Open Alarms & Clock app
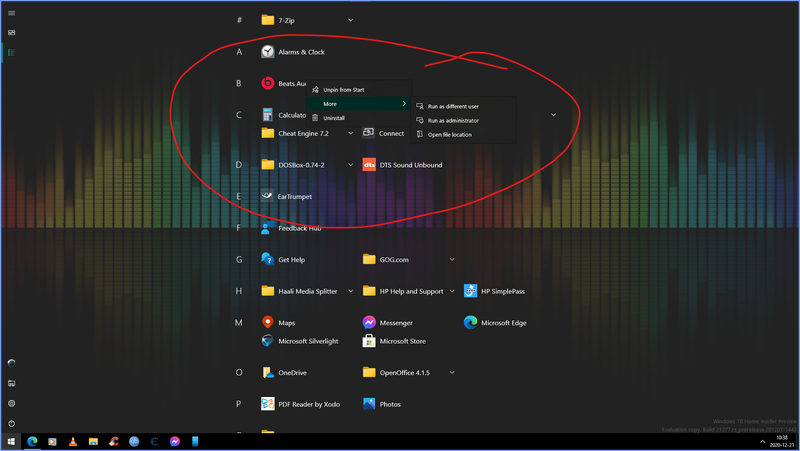 [293, 52]
